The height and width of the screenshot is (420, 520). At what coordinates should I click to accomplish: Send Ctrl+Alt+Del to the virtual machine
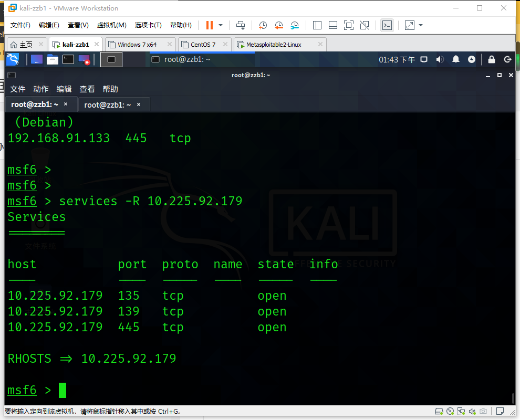[x=241, y=25]
